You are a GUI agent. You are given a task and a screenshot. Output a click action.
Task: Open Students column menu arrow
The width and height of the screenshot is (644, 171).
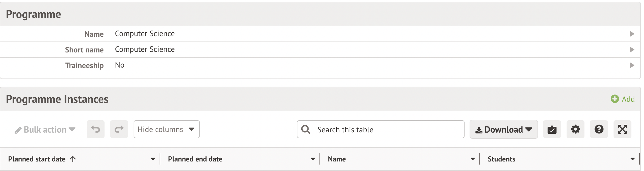pyautogui.click(x=633, y=159)
